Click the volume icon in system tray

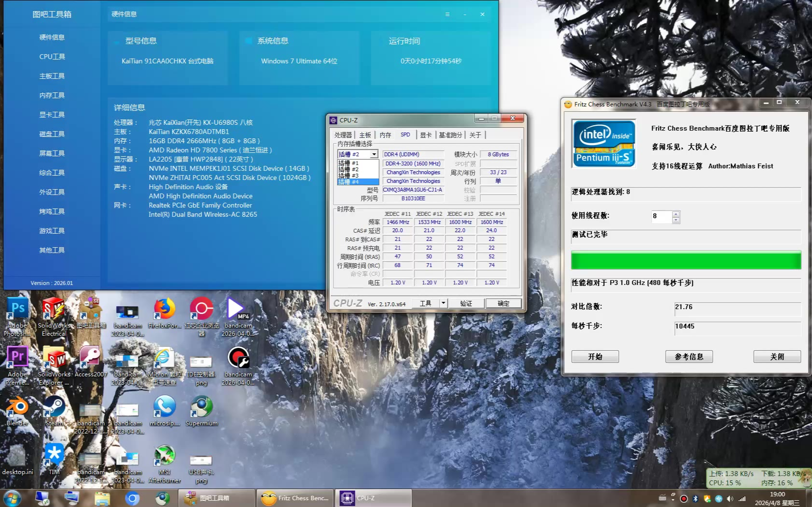tap(730, 498)
